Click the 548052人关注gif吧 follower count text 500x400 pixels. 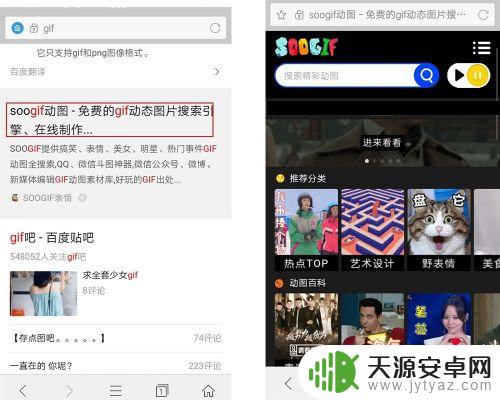tap(48, 257)
